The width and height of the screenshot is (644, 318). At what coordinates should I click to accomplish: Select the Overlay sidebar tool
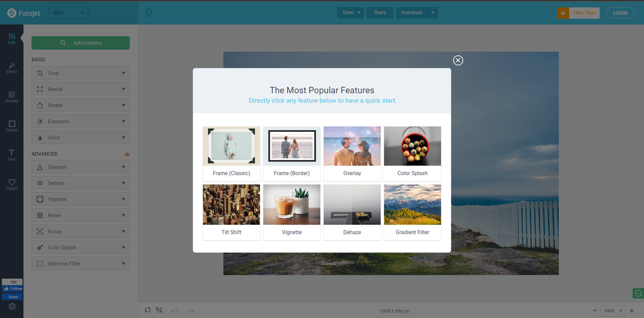click(x=12, y=97)
